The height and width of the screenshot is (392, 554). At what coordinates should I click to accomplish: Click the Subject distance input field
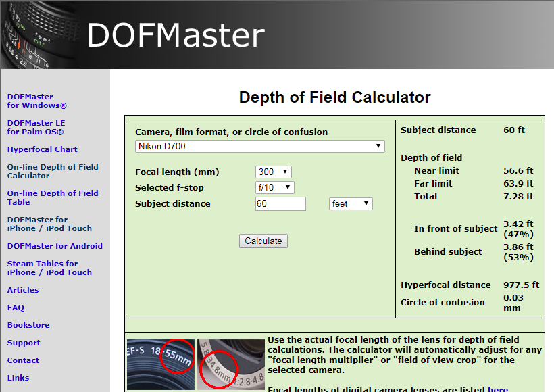(280, 204)
